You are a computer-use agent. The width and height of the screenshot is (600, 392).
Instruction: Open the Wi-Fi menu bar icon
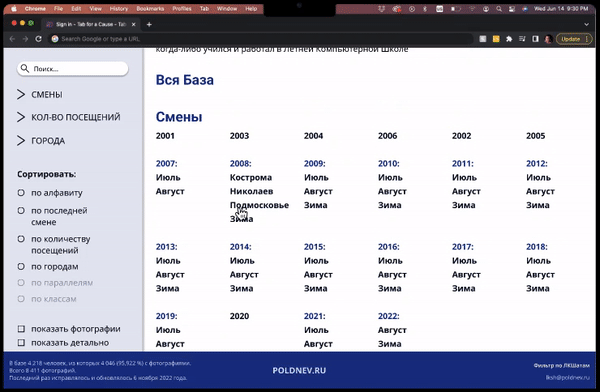[473, 8]
